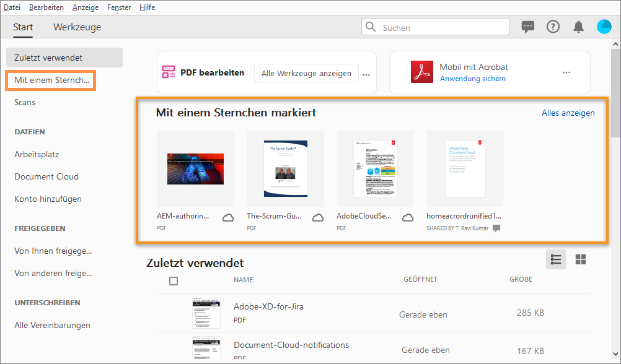This screenshot has height=364, width=621.
Task: Open The Scrum Guide starred thumbnail
Action: pos(285,168)
